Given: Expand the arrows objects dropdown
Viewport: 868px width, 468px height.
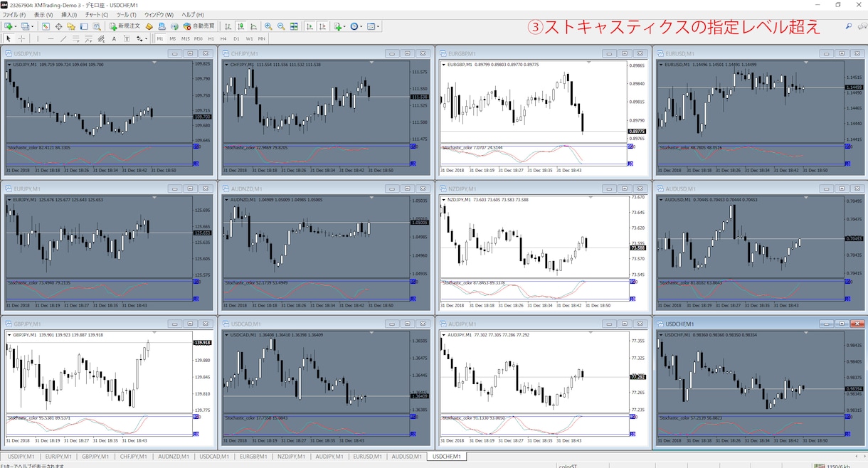Looking at the screenshot, I should [146, 38].
